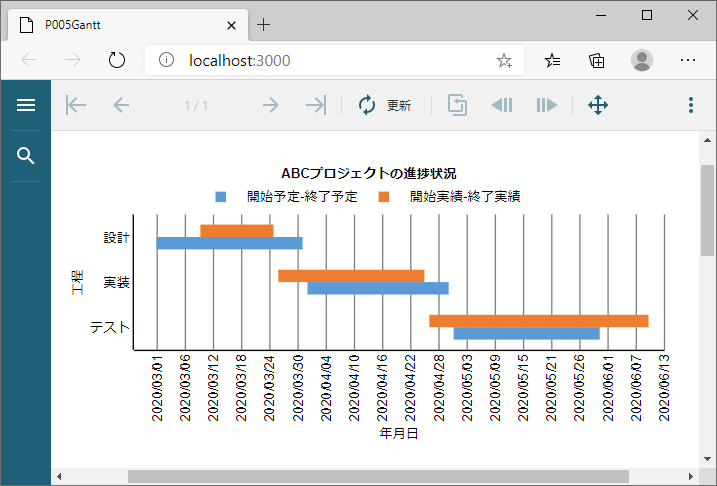
Task: Go to next report page arrow
Action: tap(271, 105)
